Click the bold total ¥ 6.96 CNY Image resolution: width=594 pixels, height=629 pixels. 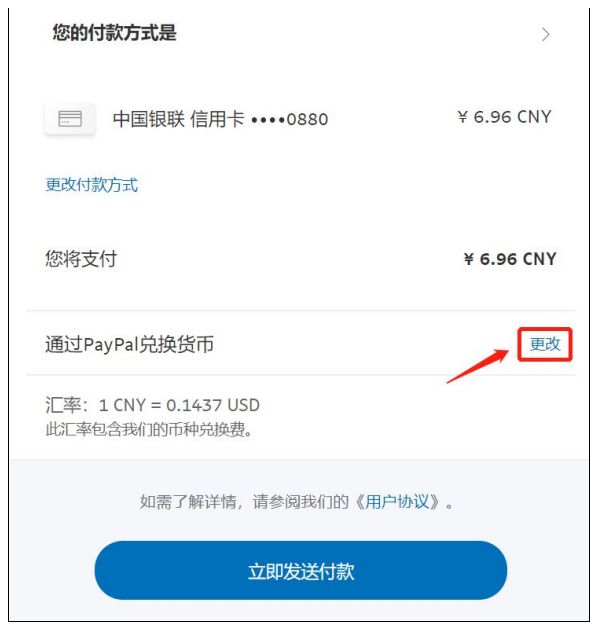[510, 259]
